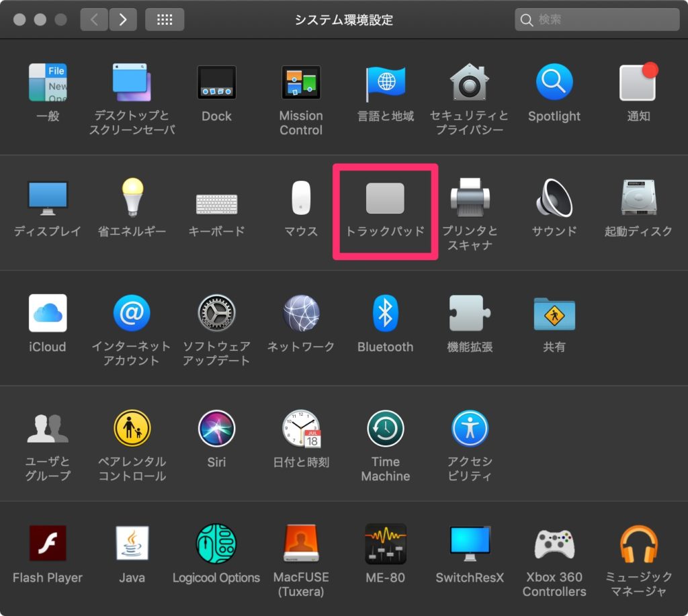Open 省エネルギー light bulb icon

coord(132,197)
